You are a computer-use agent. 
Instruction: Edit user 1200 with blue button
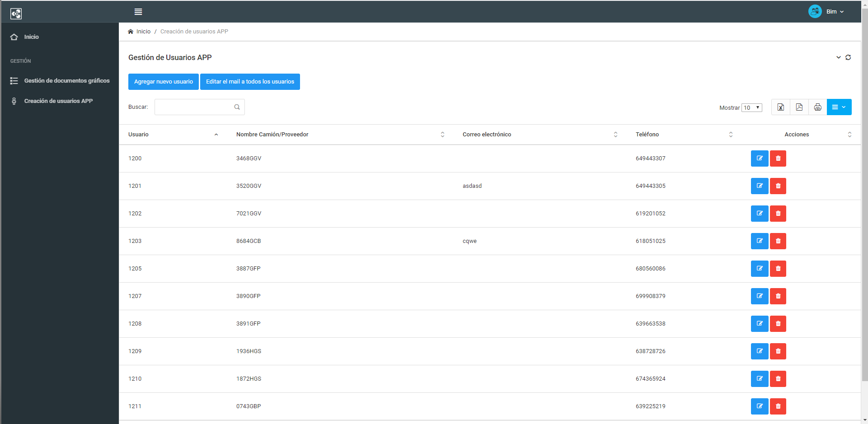coord(759,158)
